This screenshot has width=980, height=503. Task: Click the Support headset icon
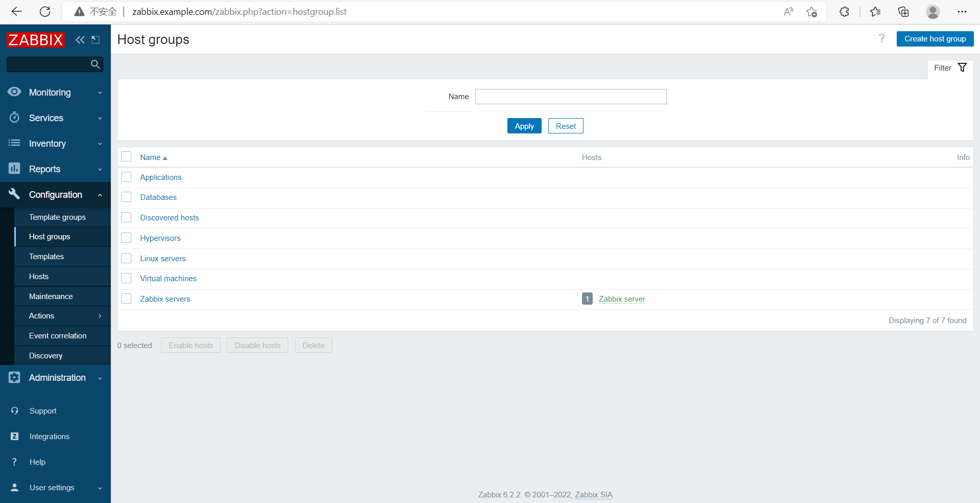click(15, 411)
